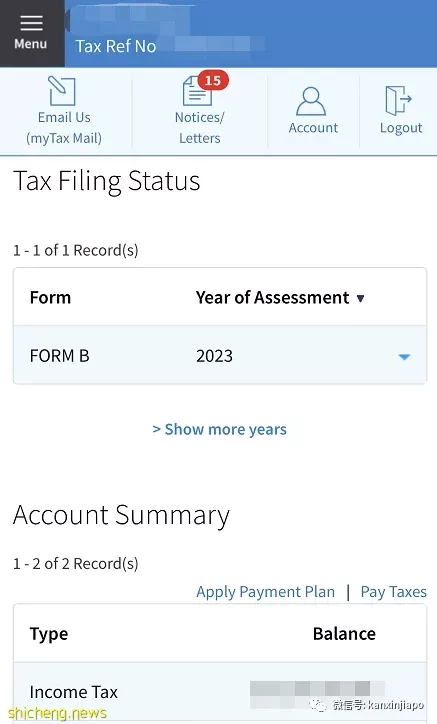Select the Menu label text
437x724 pixels.
click(30, 44)
